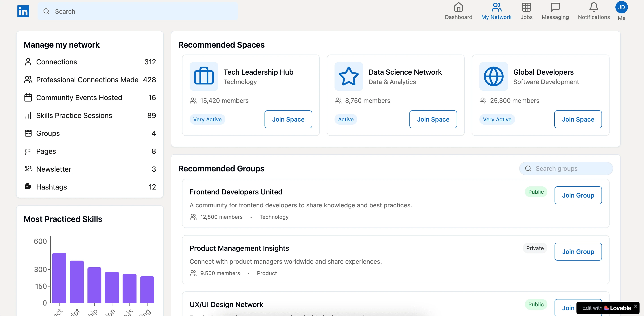Open Groups entry in sidebar
Image resolution: width=644 pixels, height=316 pixels.
[x=90, y=133]
